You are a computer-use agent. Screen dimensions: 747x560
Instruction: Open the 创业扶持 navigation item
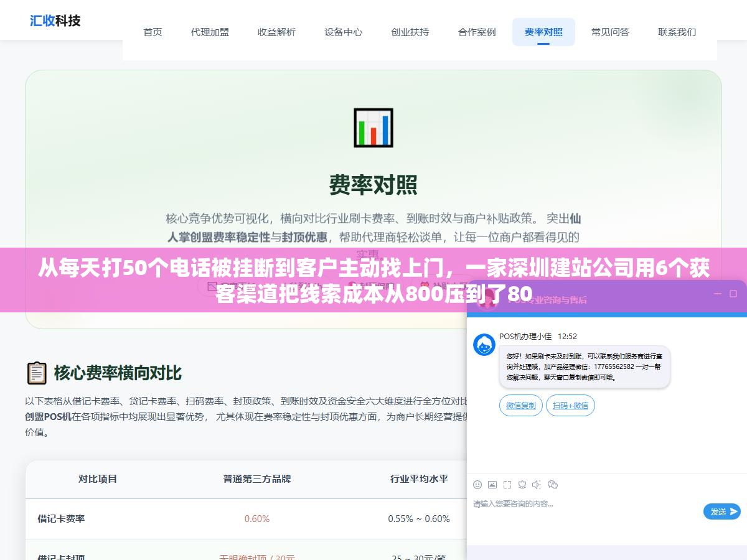pos(410,32)
